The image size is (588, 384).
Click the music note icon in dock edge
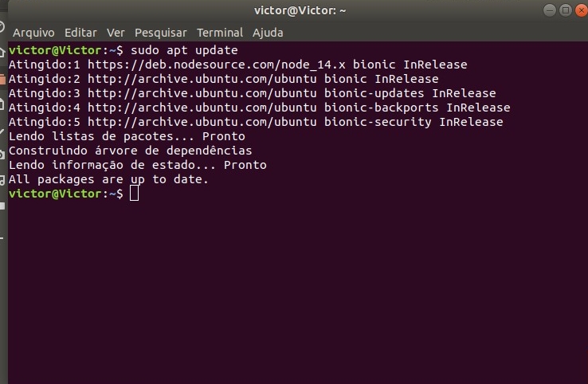pyautogui.click(x=2, y=180)
